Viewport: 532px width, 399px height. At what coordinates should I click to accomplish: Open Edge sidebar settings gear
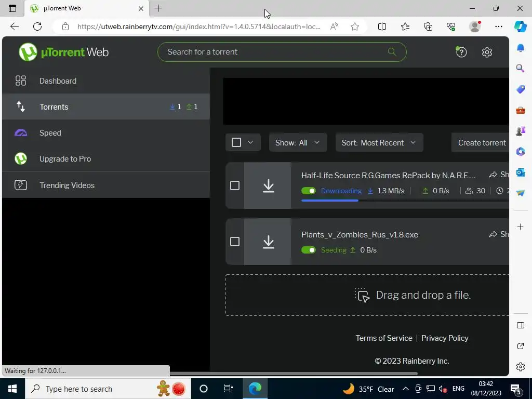[520, 367]
